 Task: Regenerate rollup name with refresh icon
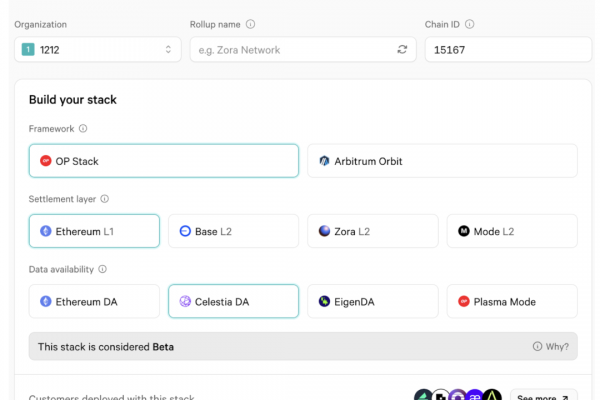(x=402, y=49)
